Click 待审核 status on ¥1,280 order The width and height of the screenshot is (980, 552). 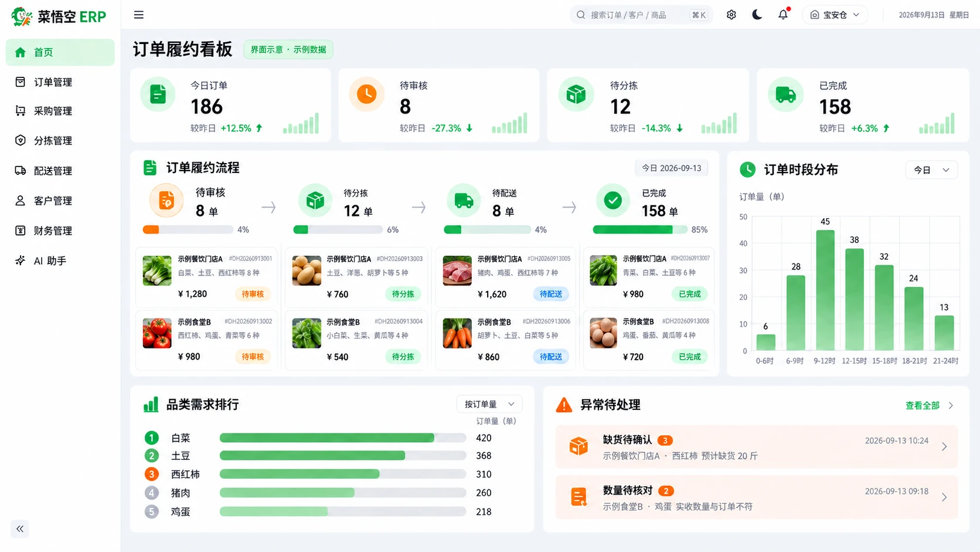(253, 294)
